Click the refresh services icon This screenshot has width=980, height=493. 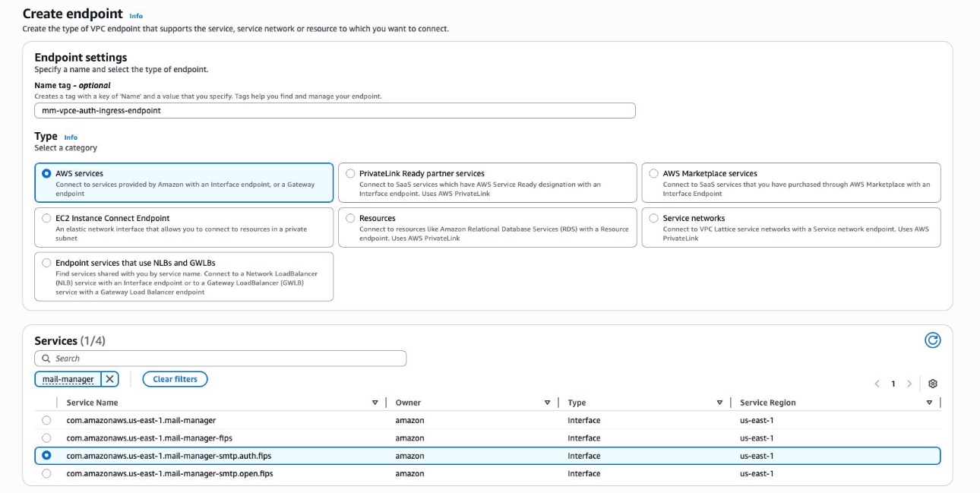(x=932, y=340)
